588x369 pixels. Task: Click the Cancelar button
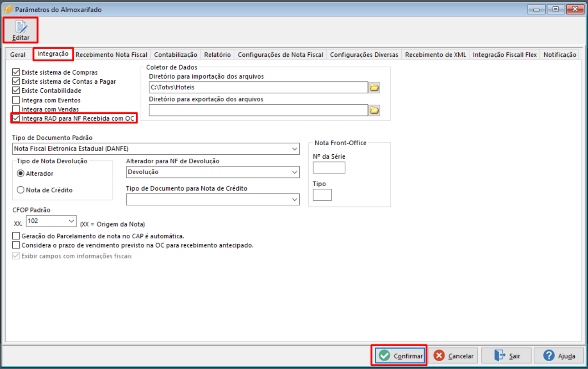pyautogui.click(x=453, y=356)
